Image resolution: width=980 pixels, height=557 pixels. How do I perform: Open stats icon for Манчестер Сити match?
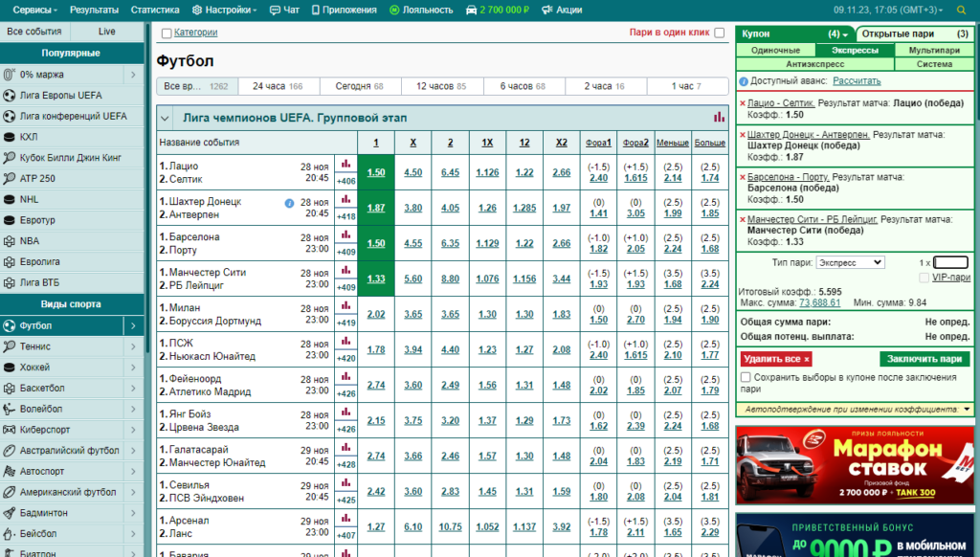pyautogui.click(x=345, y=270)
